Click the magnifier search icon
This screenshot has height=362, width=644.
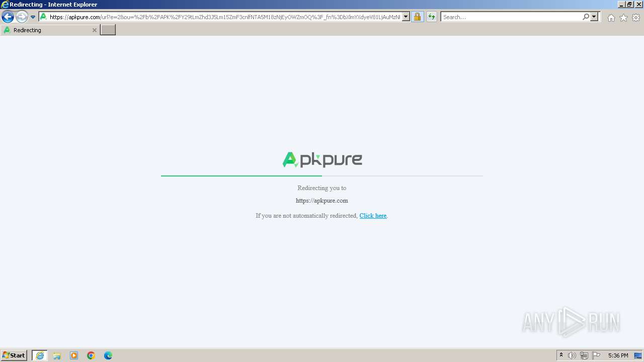586,17
